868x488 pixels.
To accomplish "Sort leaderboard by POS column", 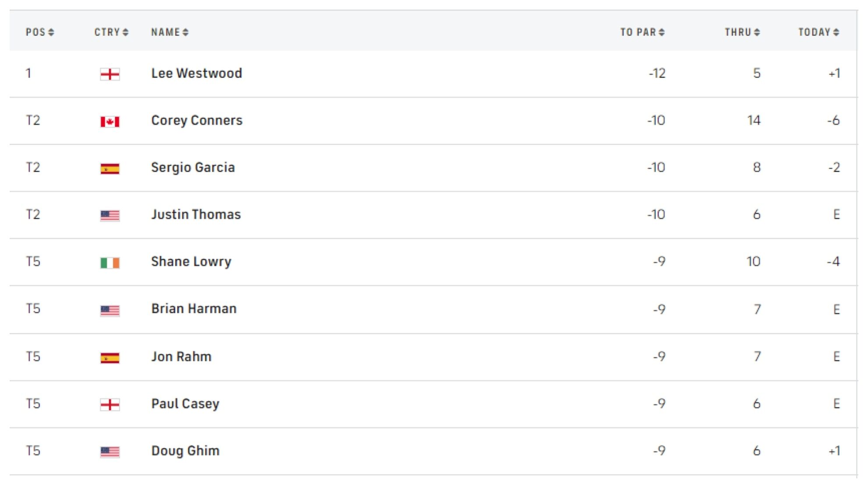I will [39, 32].
